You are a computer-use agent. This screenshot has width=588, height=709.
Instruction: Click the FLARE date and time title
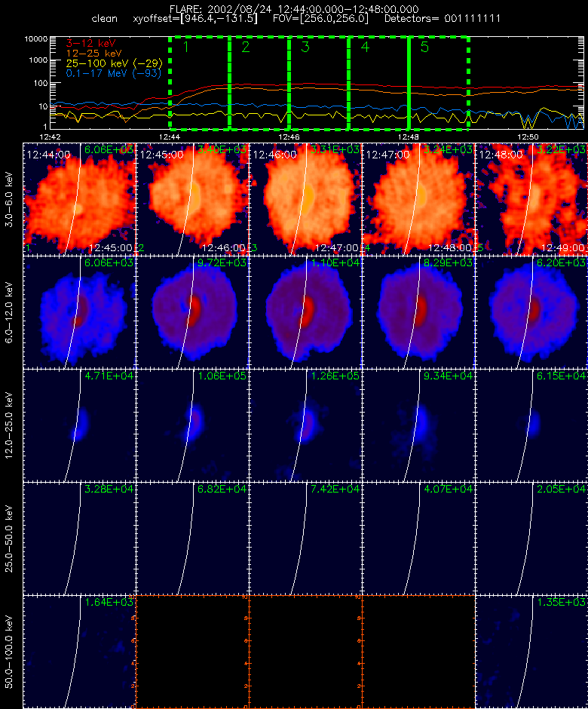point(294,9)
